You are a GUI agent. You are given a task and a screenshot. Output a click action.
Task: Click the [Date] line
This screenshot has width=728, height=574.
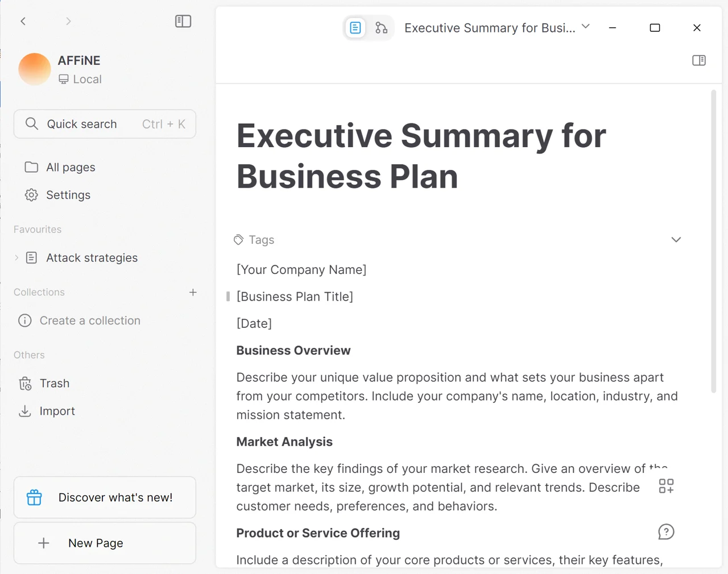[254, 323]
